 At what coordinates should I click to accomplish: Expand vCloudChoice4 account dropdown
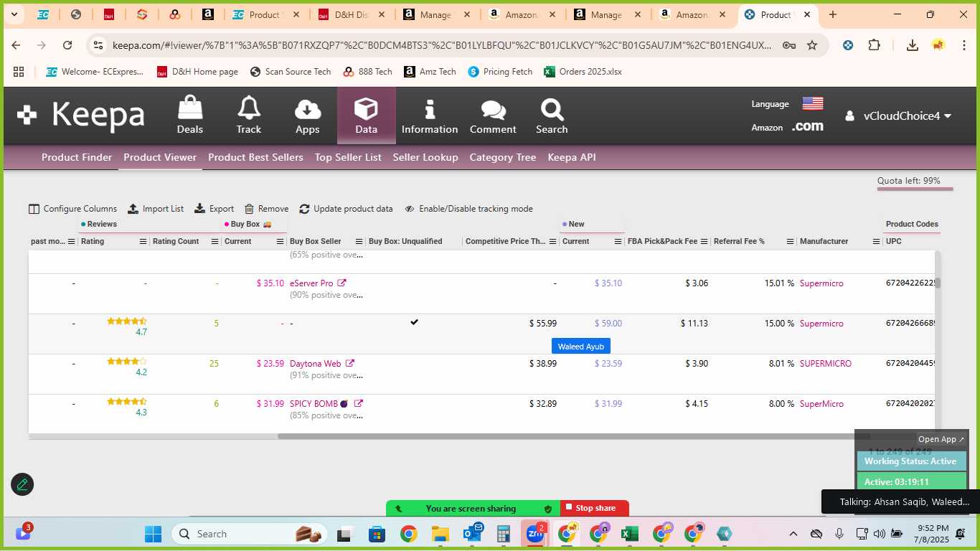pos(898,116)
